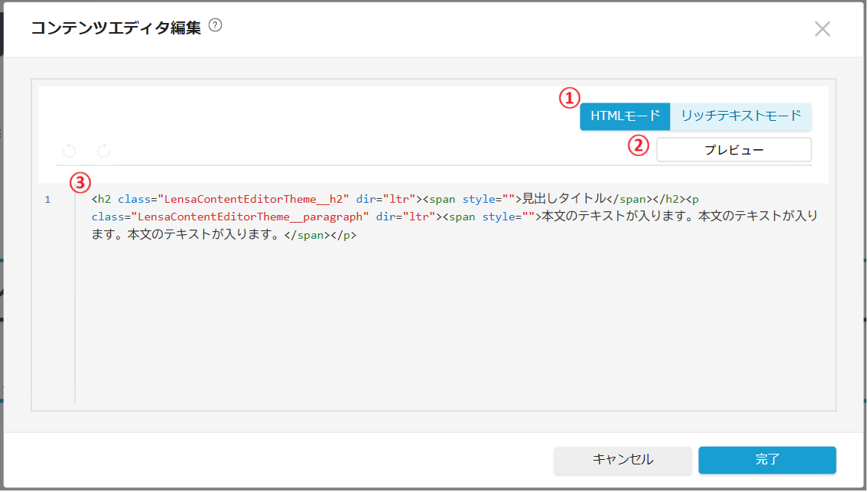
Task: Select line number 1 in the gutter
Action: (x=47, y=200)
